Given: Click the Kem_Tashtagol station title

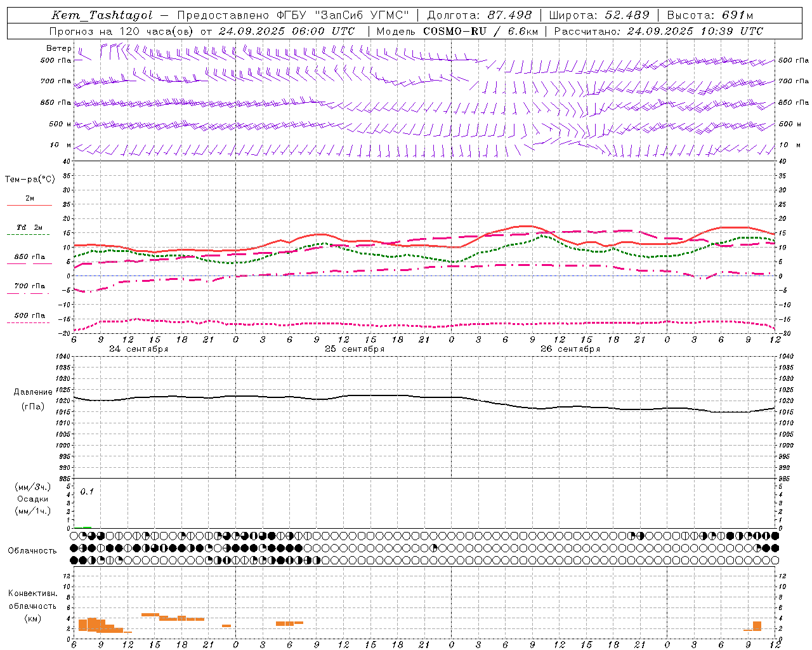Looking at the screenshot, I should (101, 15).
